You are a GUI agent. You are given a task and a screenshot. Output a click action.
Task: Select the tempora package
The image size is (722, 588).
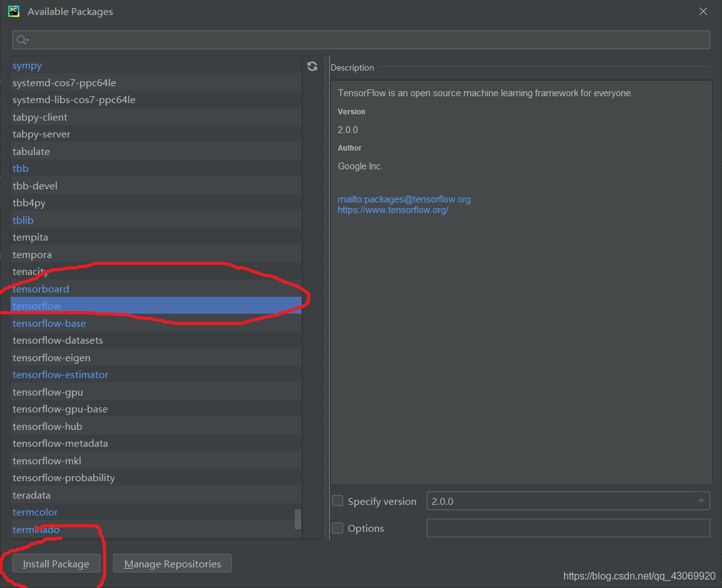156,254
